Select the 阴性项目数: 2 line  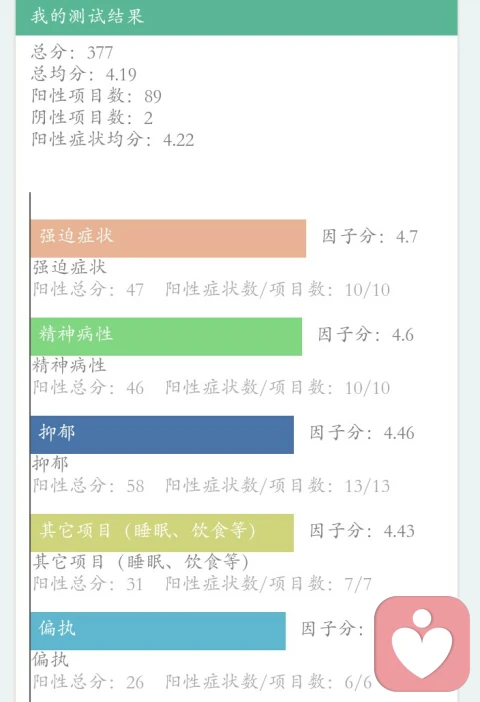pos(92,118)
